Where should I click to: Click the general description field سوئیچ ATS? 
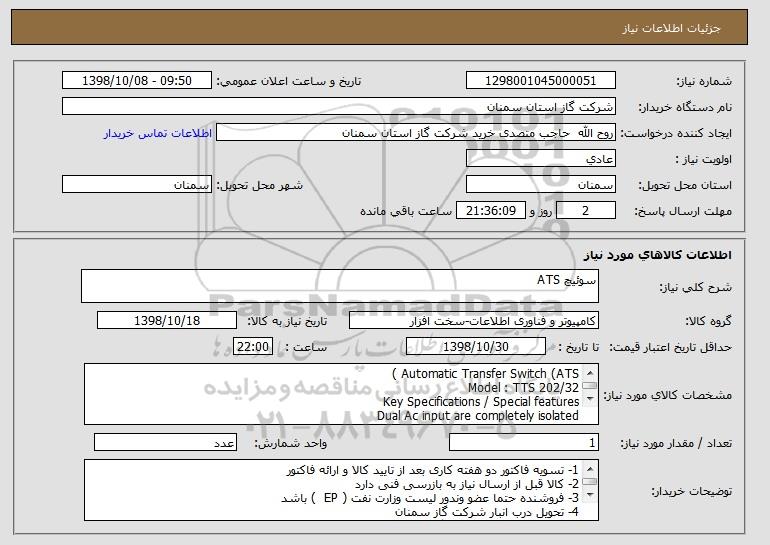(340, 286)
